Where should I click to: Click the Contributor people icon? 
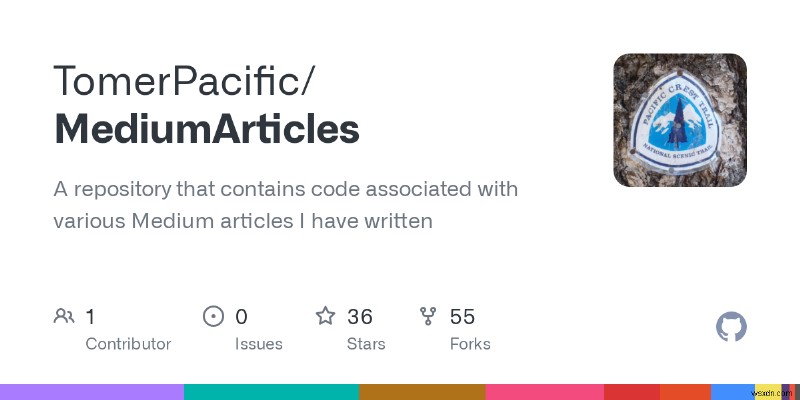[64, 317]
